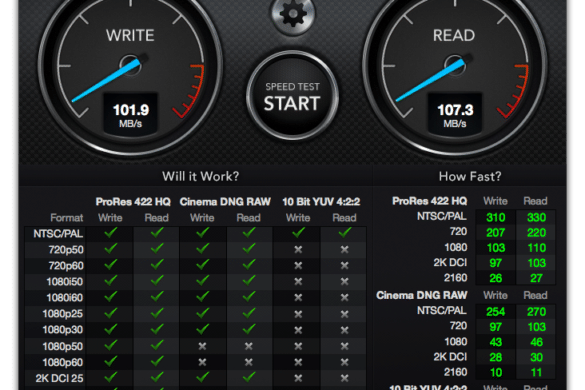
Task: Click ProRes 1080 read value 110
Action: (536, 248)
